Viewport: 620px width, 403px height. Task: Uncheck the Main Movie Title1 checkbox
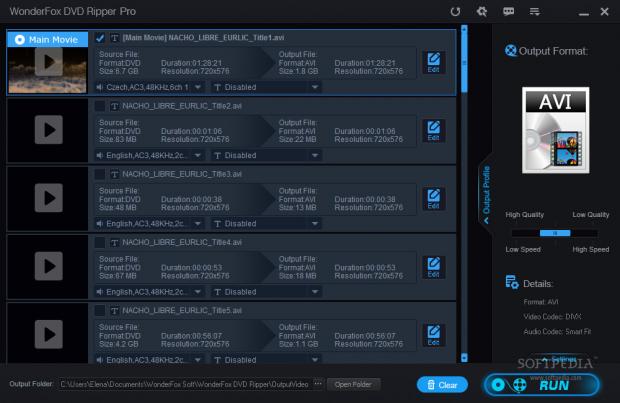click(100, 38)
